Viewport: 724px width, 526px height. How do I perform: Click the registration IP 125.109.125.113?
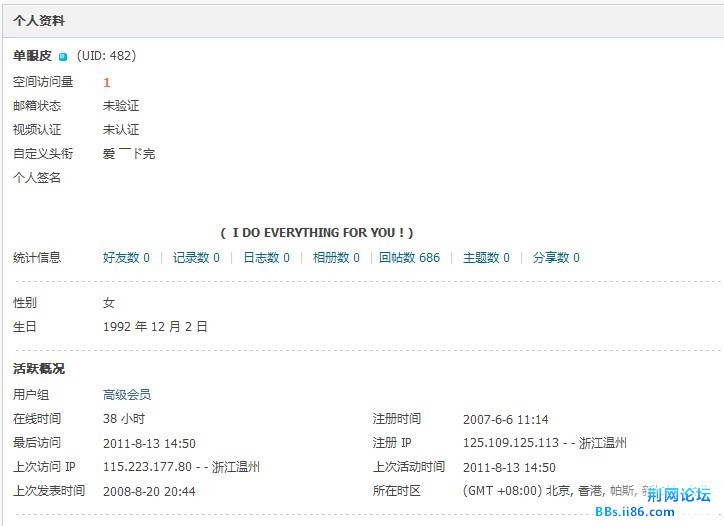click(x=511, y=443)
